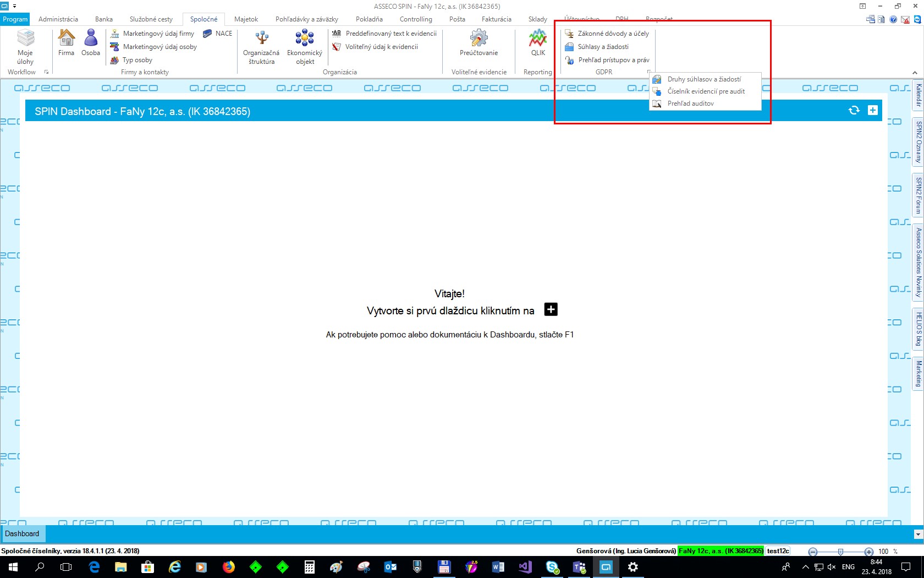Open Moje úlohy workflow icon
924x578 pixels.
[25, 46]
